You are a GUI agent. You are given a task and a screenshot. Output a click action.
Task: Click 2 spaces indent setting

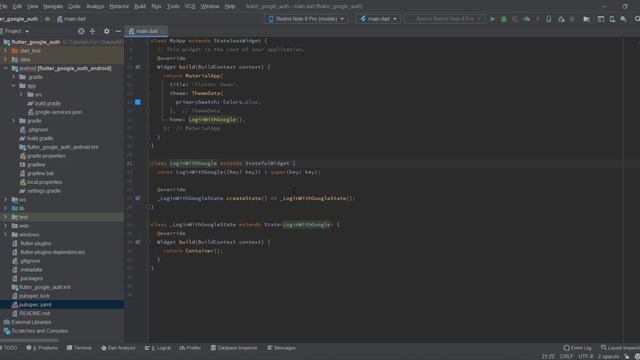tap(609, 357)
